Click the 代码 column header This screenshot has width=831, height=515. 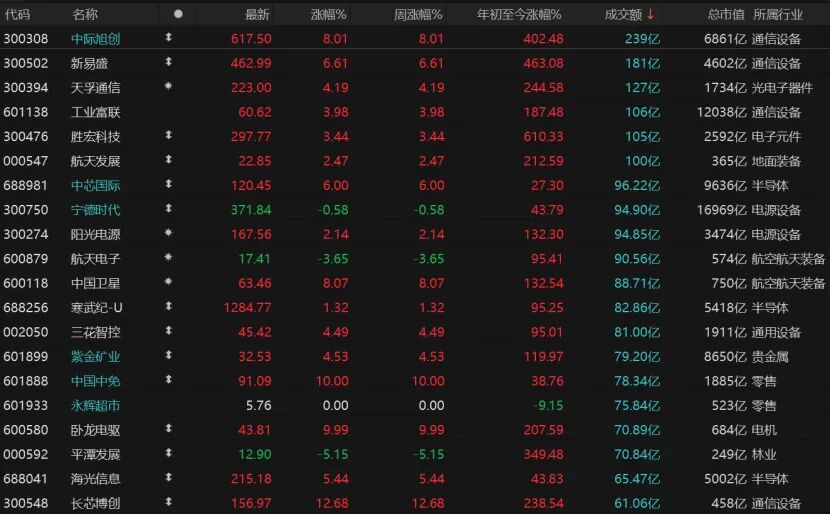coord(17,14)
